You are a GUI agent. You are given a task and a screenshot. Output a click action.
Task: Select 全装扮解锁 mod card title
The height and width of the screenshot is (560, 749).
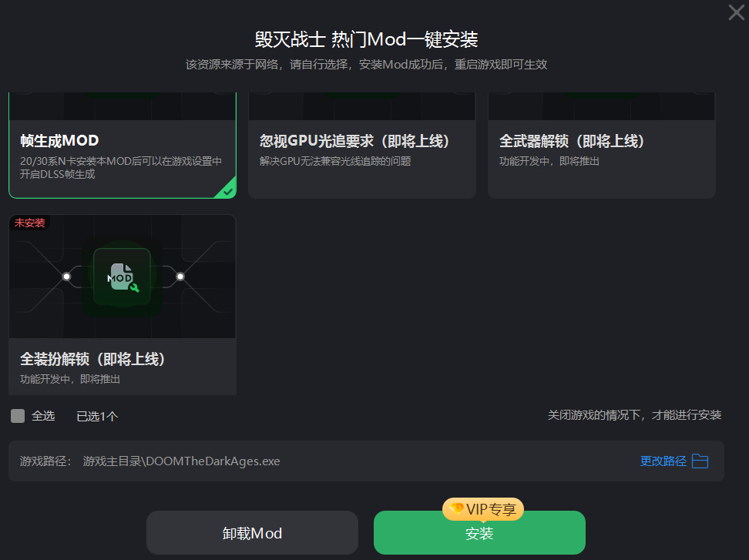click(92, 359)
